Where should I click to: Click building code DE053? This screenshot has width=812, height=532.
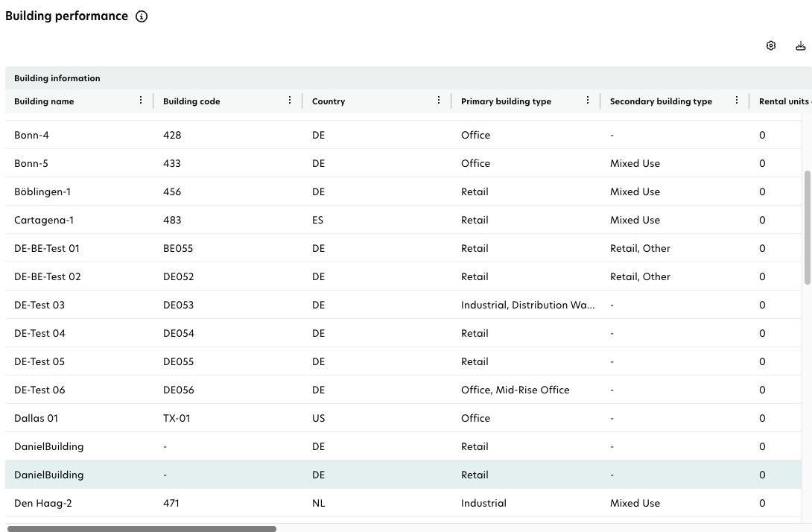coord(179,305)
